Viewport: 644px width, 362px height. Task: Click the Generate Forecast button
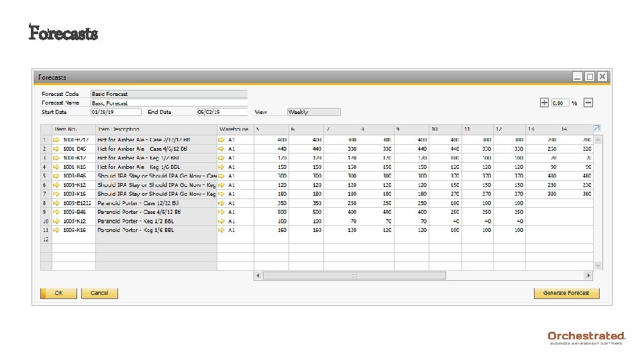coord(566,293)
